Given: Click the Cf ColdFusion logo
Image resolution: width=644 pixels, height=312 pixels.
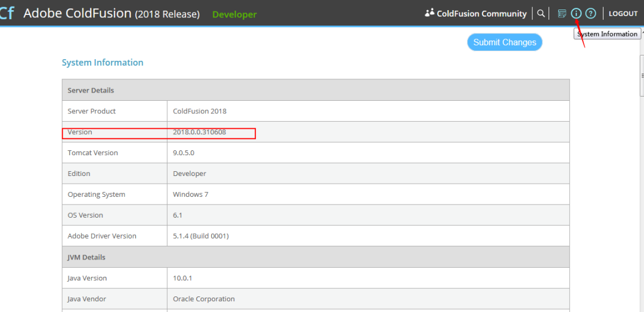Looking at the screenshot, I should [x=6, y=13].
